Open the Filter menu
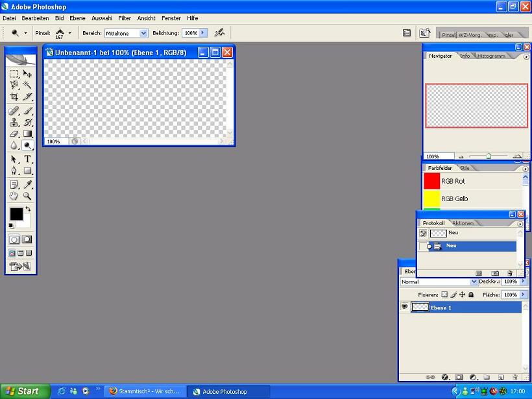This screenshot has height=399, width=532. point(124,18)
